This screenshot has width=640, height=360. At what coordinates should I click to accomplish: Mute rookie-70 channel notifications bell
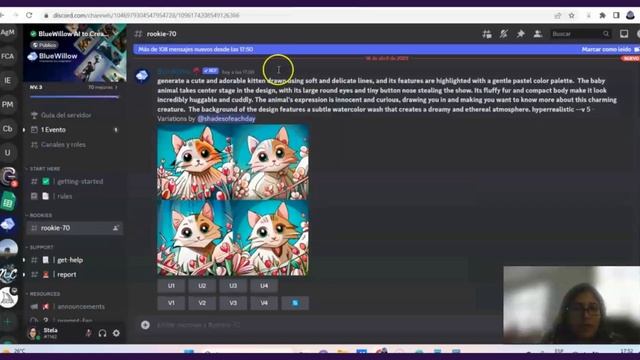click(504, 34)
